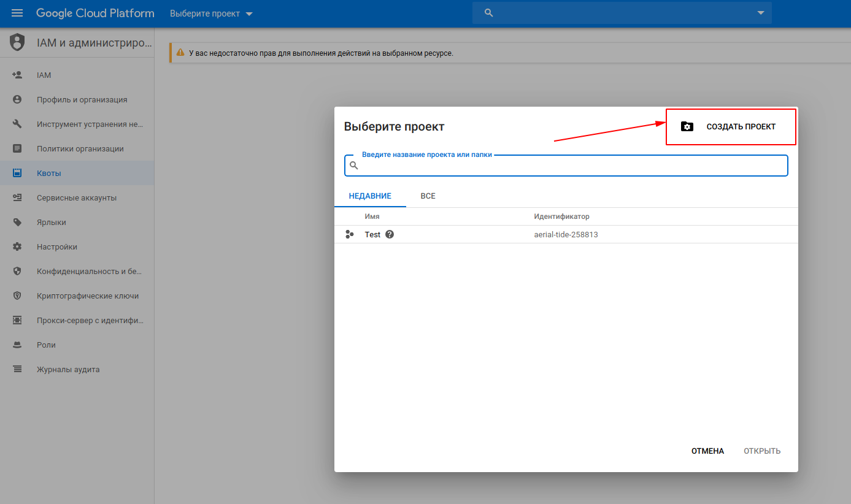The image size is (851, 504).
Task: Click the project dots icon beside Test
Action: (350, 234)
